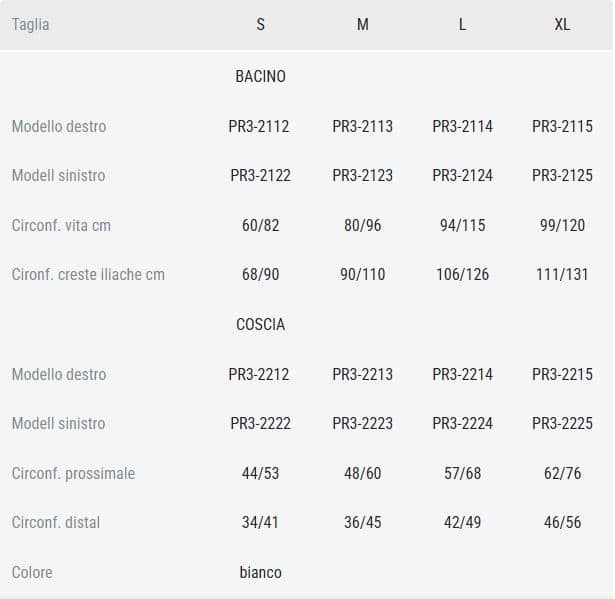Viewport: 615px width, 599px height.
Task: Select proximal value 48/60
Action: pos(362,473)
